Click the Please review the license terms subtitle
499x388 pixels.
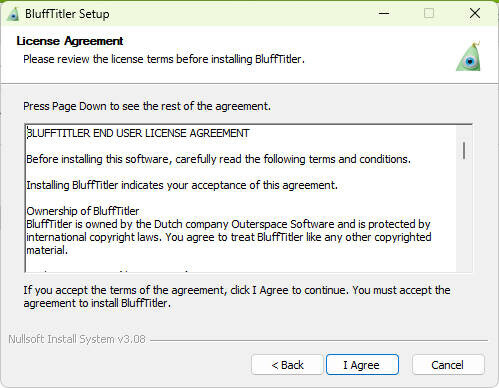point(164,59)
